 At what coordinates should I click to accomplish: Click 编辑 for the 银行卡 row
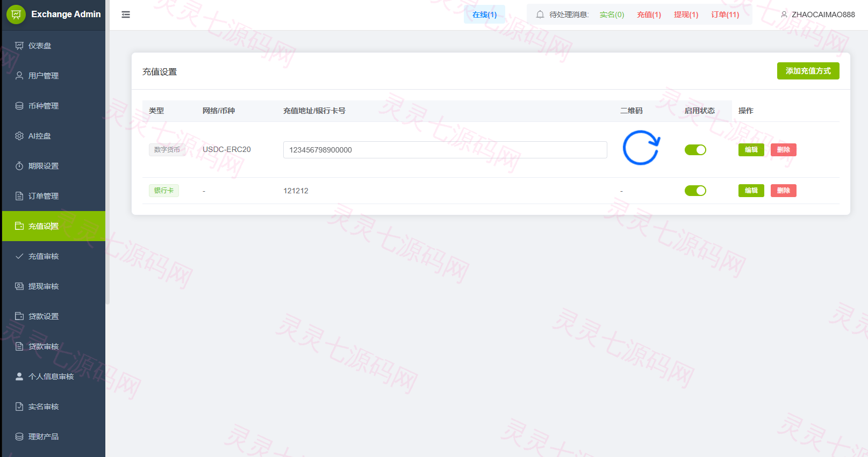coord(751,191)
